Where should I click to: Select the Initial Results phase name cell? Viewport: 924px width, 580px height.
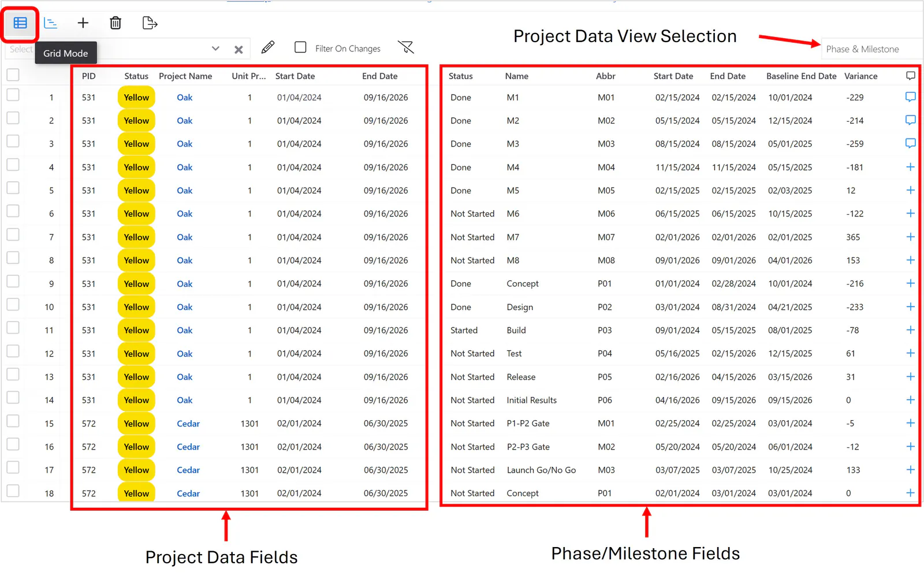(531, 400)
